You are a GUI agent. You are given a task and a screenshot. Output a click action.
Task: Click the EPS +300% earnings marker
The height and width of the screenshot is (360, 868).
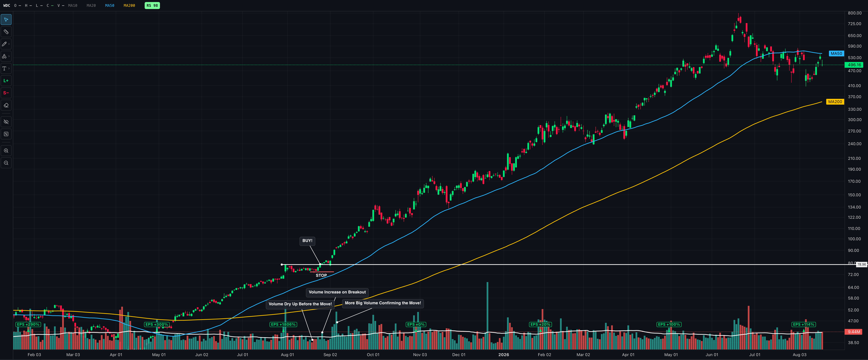[x=157, y=325]
